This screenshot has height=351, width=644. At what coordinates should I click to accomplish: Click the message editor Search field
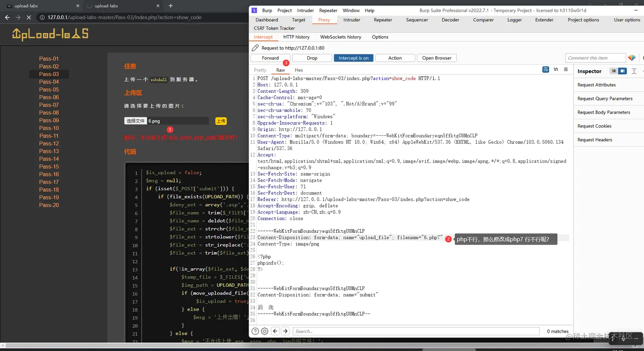click(x=416, y=331)
